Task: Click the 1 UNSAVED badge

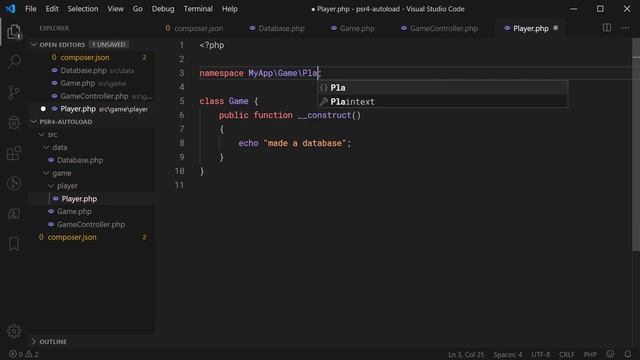Action: pos(109,44)
